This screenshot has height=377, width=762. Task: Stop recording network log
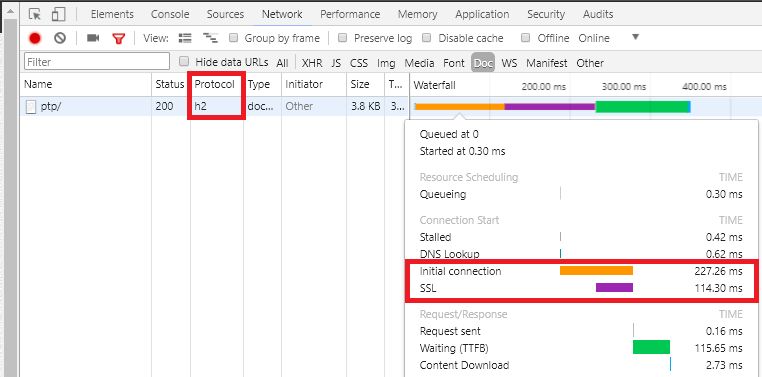click(x=35, y=38)
